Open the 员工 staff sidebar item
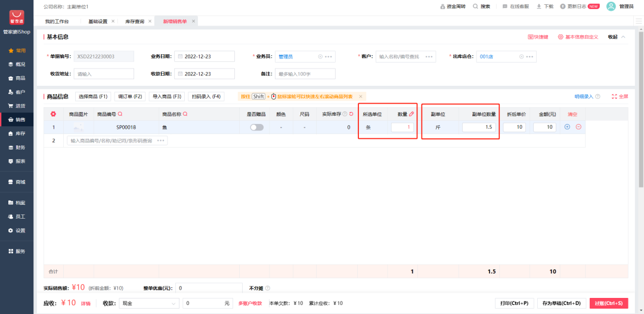Screen dimensions: 644x314 (x=17, y=216)
